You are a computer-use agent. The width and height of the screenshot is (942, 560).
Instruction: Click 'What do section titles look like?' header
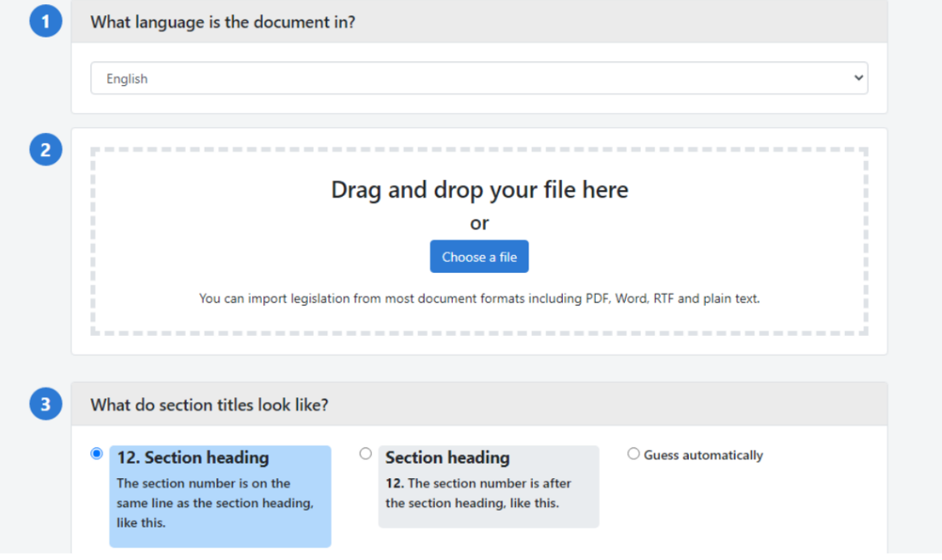pos(209,405)
